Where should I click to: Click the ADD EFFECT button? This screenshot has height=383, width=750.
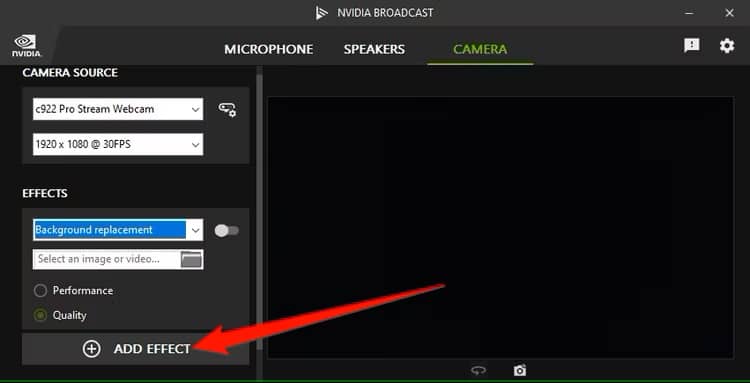(x=135, y=349)
